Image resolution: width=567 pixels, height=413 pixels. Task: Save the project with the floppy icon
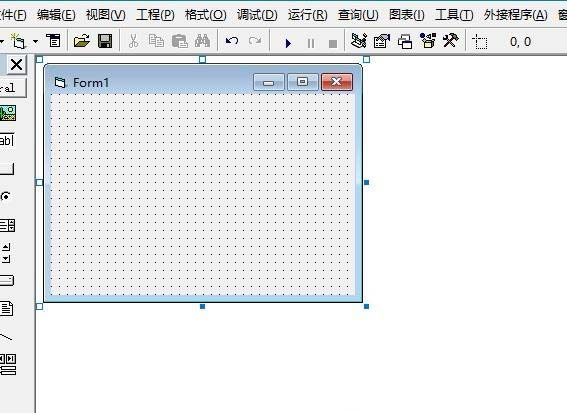(x=105, y=41)
